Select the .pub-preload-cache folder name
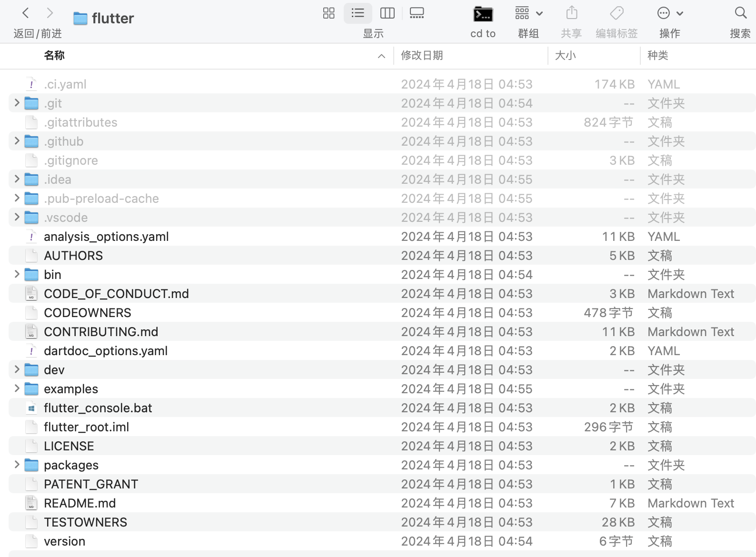The width and height of the screenshot is (756, 557). click(101, 199)
